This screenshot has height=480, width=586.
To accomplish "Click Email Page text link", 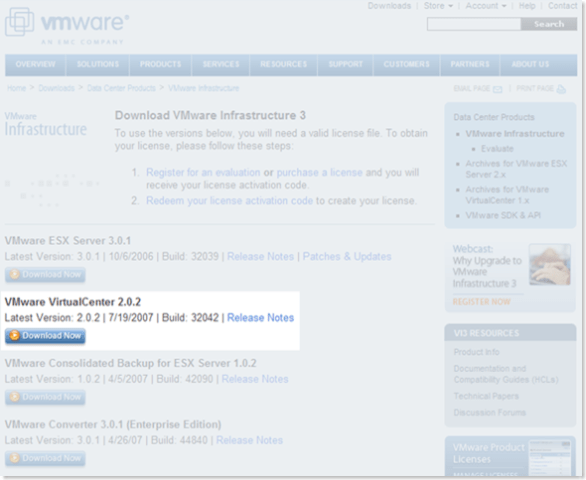I will click(x=472, y=89).
